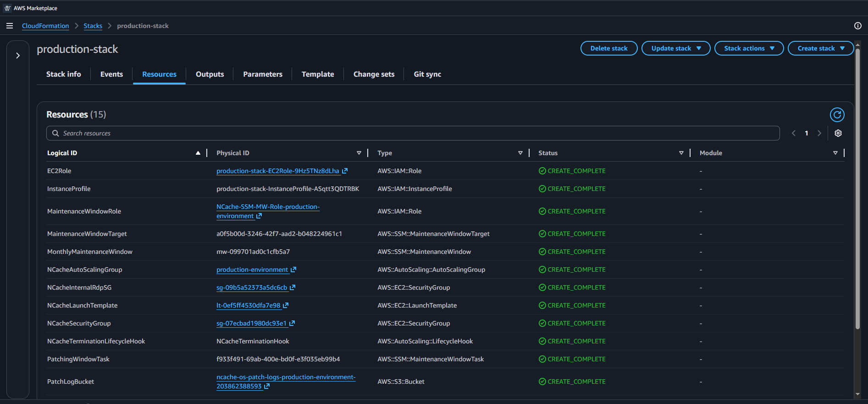
Task: Click the Logical ID column header
Action: pos(62,153)
